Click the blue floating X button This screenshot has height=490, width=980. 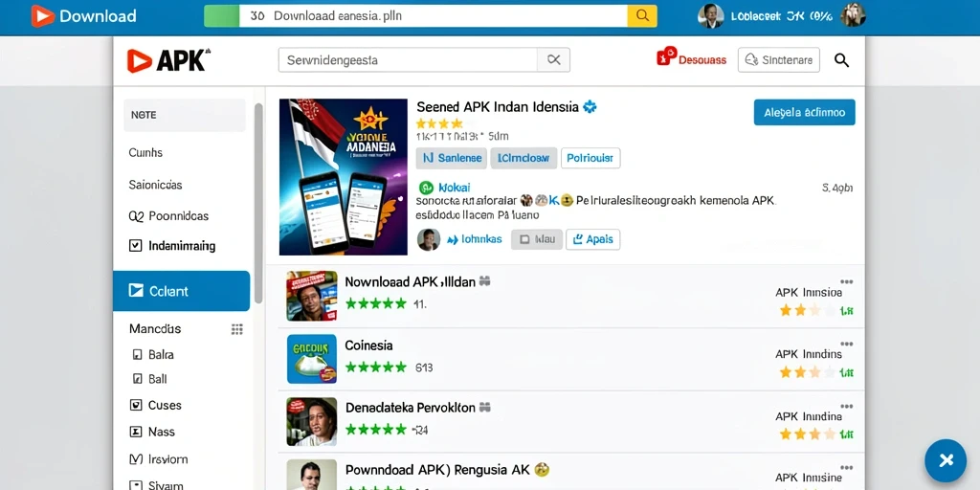click(x=946, y=461)
